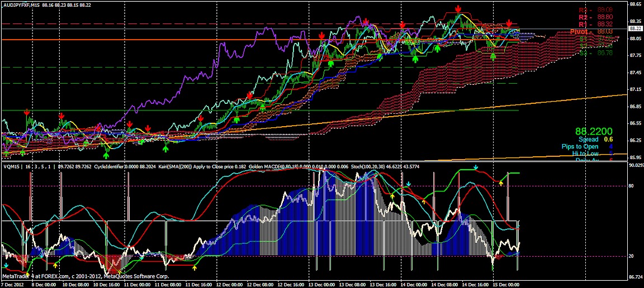The height and width of the screenshot is (288, 644).
Task: Click the Spread label in info panel
Action: 588,140
